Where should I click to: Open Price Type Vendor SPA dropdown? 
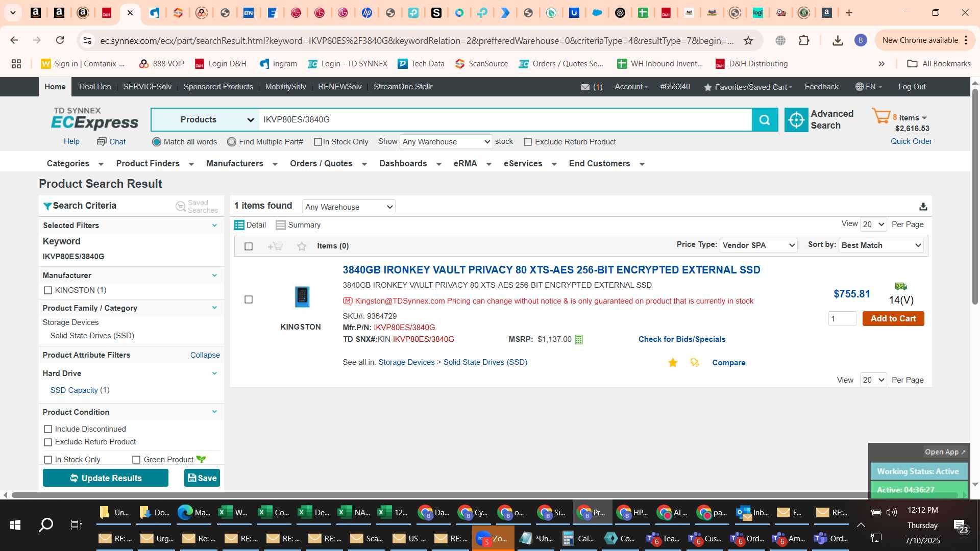point(758,245)
